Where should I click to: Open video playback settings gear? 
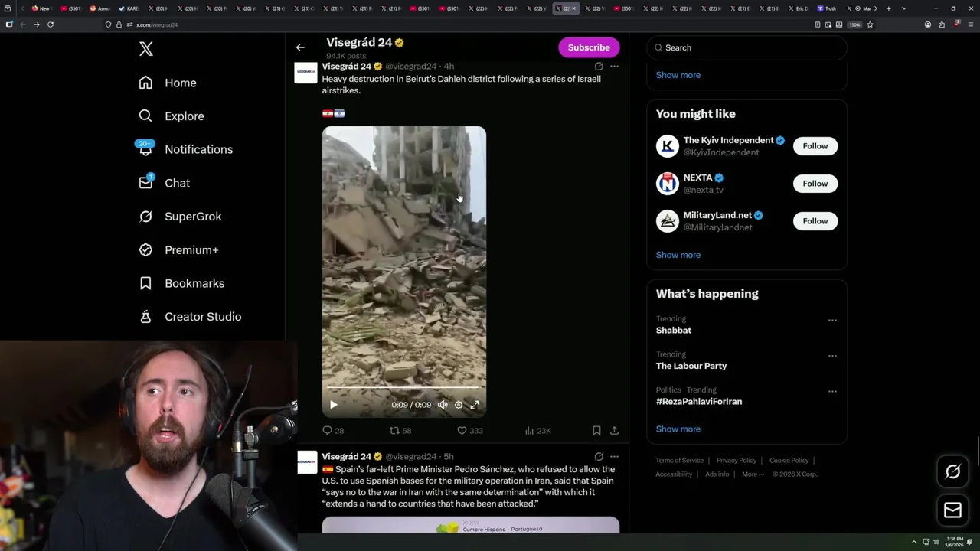click(459, 405)
